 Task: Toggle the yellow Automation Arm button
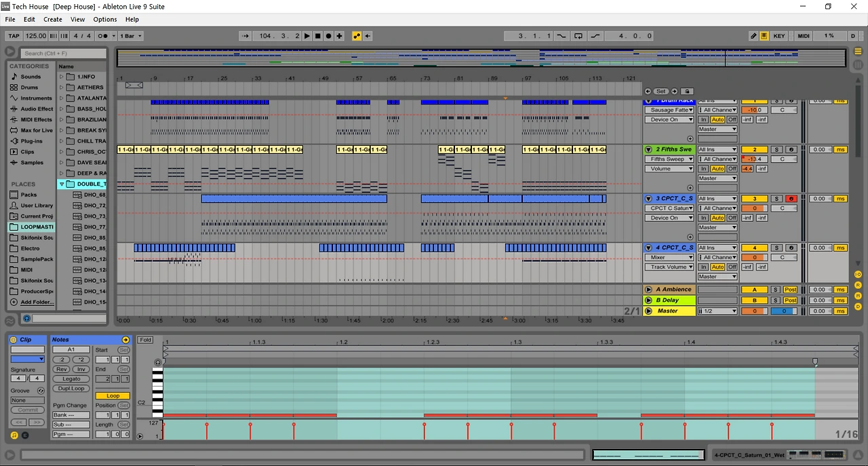click(357, 36)
